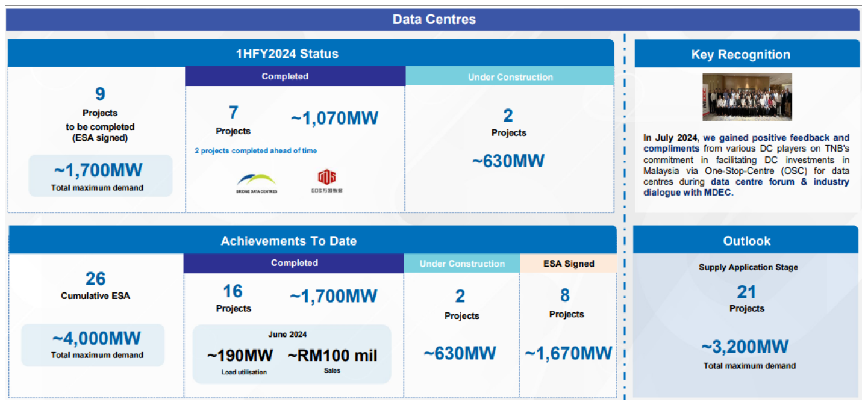
Task: Select the ~4,000MW total maximum demand box
Action: (x=96, y=344)
